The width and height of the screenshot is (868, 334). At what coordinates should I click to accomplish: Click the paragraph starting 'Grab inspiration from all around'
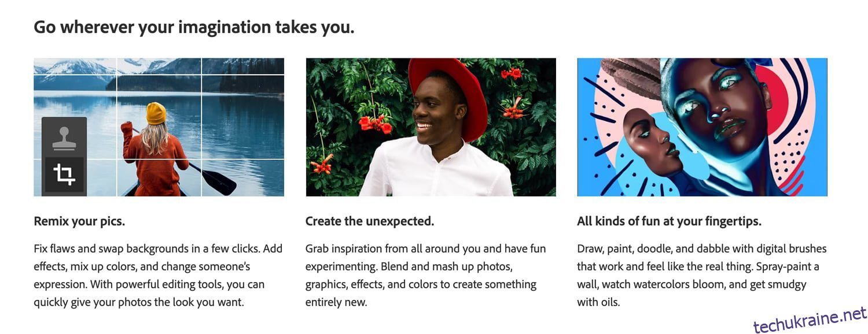[x=426, y=275]
